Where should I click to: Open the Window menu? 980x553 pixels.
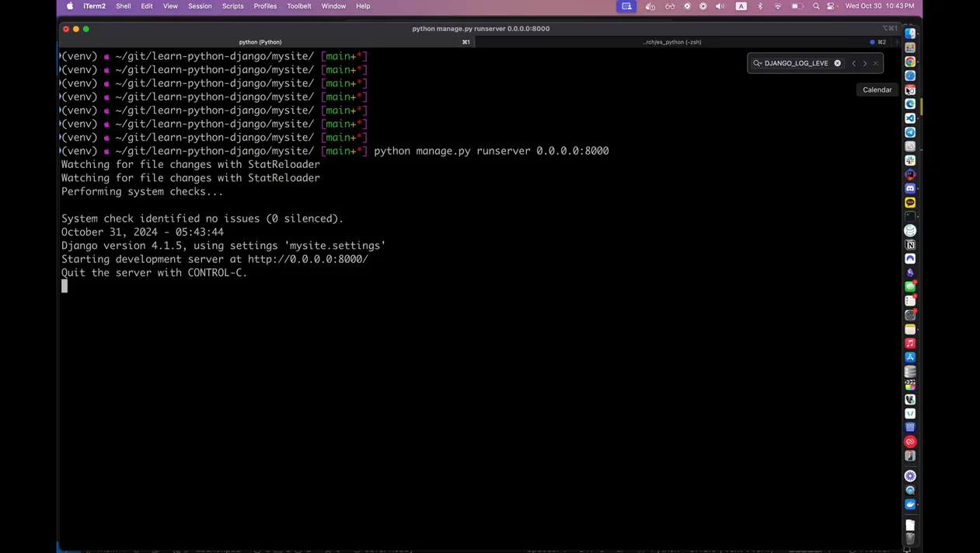[x=333, y=6]
